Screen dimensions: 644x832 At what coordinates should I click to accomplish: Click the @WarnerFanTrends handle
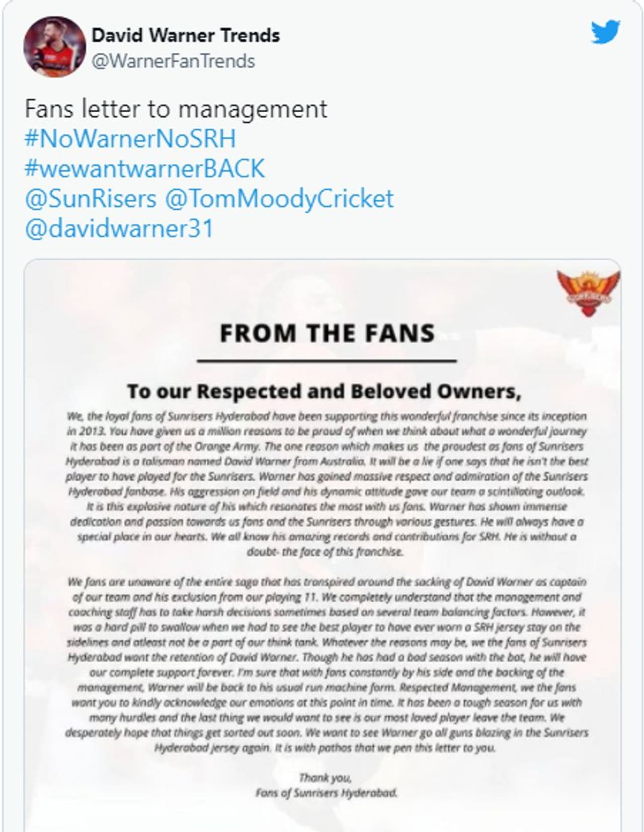[x=173, y=61]
